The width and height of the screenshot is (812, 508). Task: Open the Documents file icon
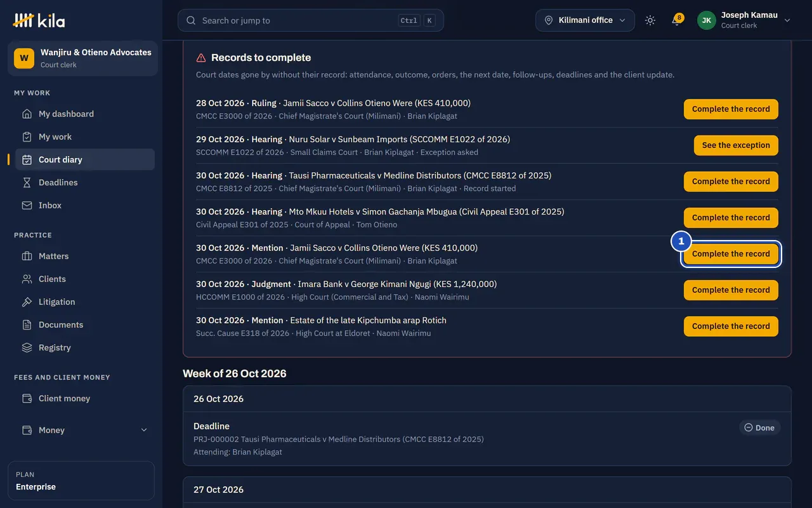(27, 325)
